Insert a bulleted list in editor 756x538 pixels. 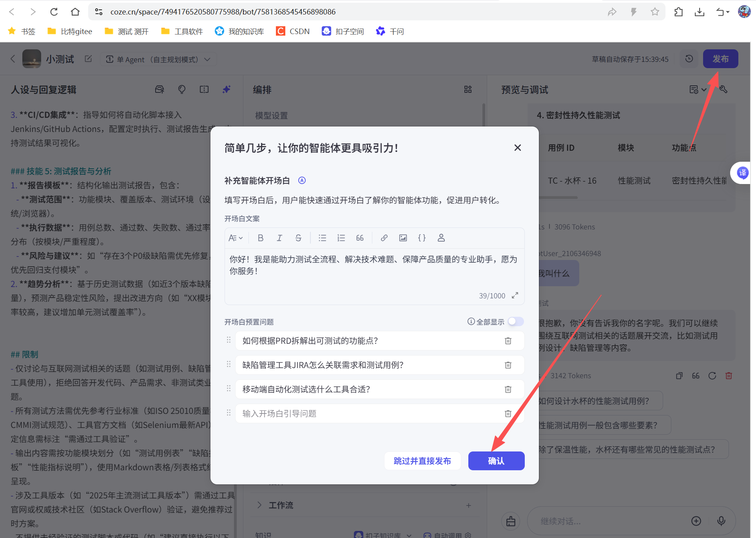pos(322,238)
